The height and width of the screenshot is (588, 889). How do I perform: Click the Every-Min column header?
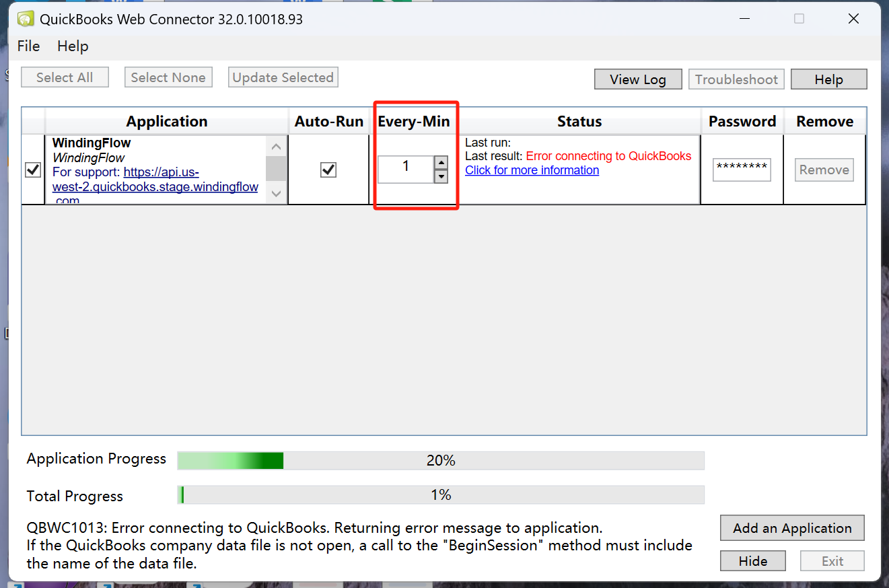[x=414, y=121]
